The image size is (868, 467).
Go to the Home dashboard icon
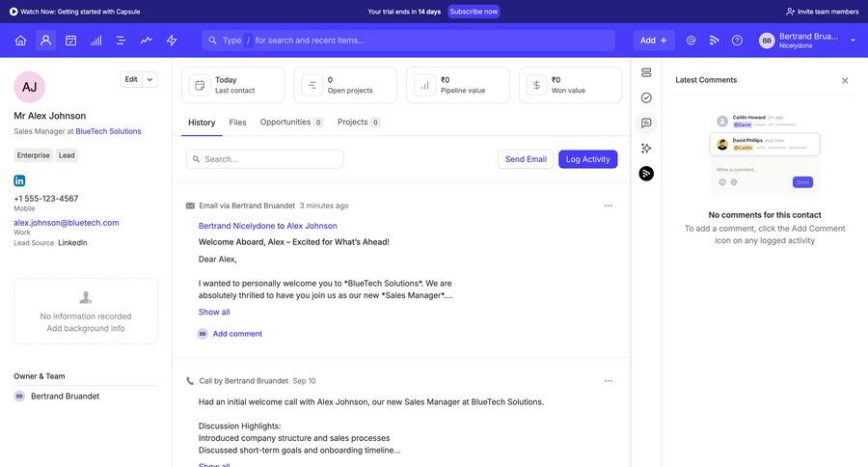(x=20, y=41)
